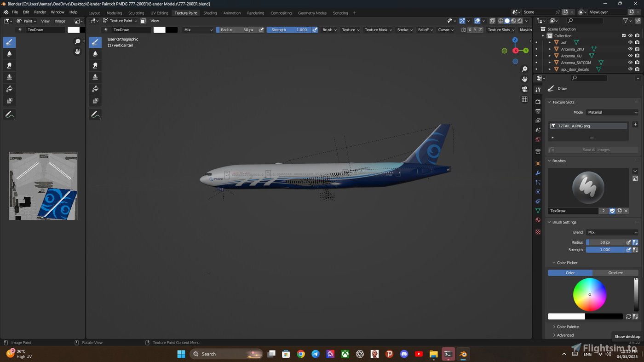Open the Blend mode dropdown set to Mix
Screen dimensions: 644x362
coord(612,232)
